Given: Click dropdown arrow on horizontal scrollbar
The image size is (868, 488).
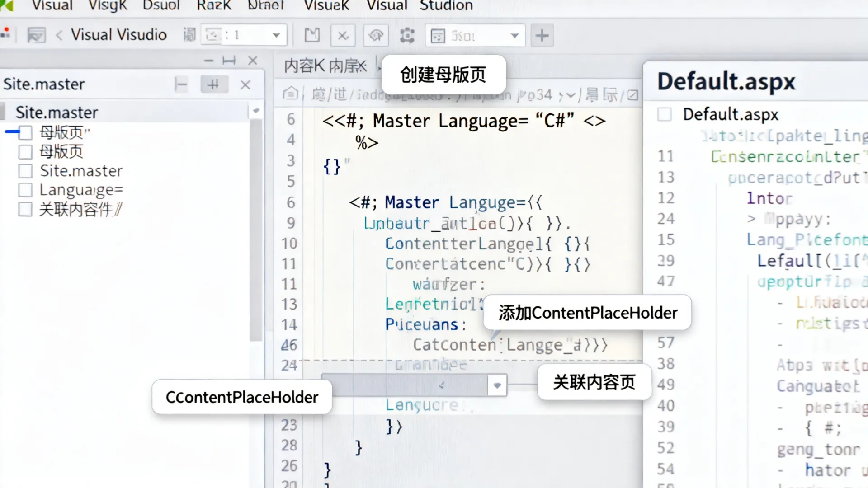Looking at the screenshot, I should tap(497, 385).
